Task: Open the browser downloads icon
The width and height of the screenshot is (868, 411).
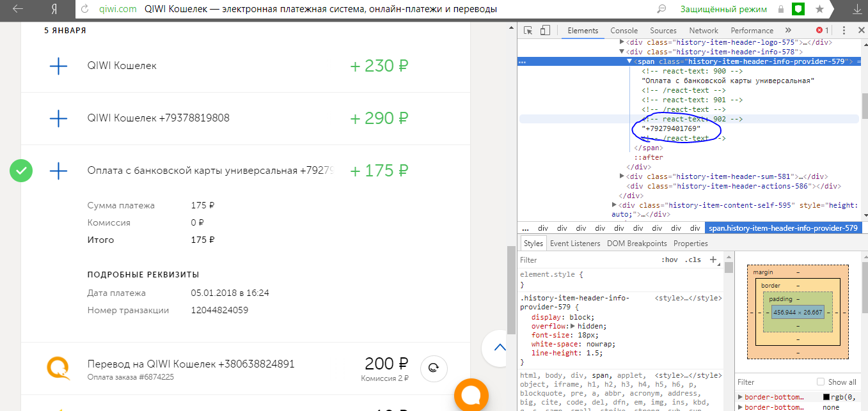Action: (856, 10)
